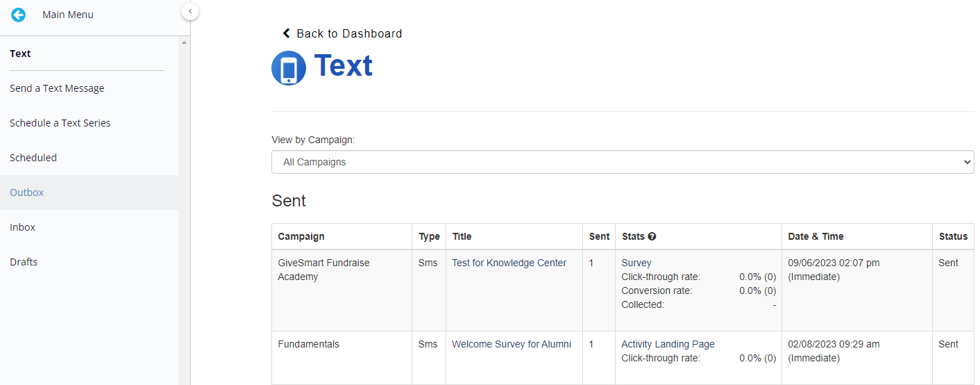This screenshot has width=980, height=385.
Task: Click the Back to Dashboard chevron
Action: pyautogui.click(x=286, y=33)
